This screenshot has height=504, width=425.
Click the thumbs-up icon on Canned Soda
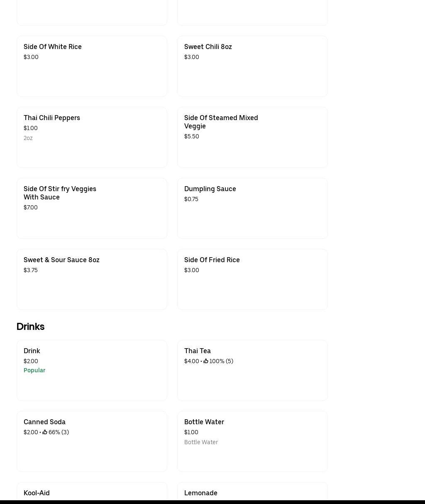(x=45, y=432)
